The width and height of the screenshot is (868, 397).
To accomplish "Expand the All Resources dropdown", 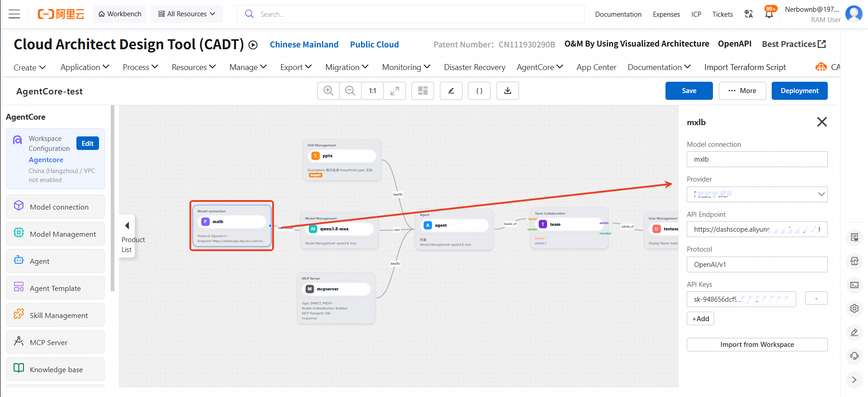I will 186,14.
